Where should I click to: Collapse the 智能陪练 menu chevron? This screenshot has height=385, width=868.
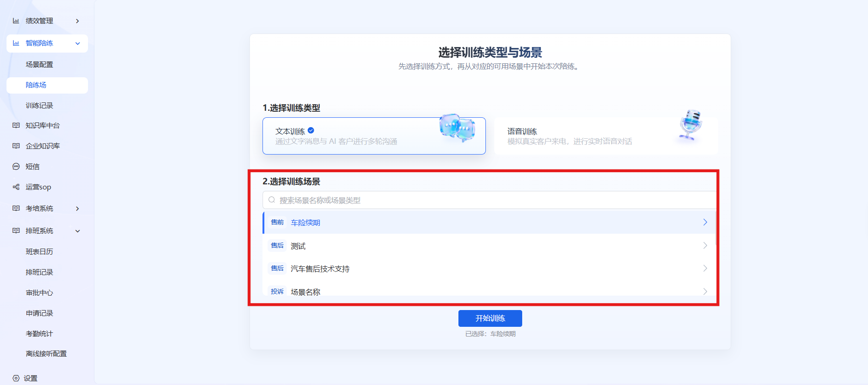click(78, 43)
